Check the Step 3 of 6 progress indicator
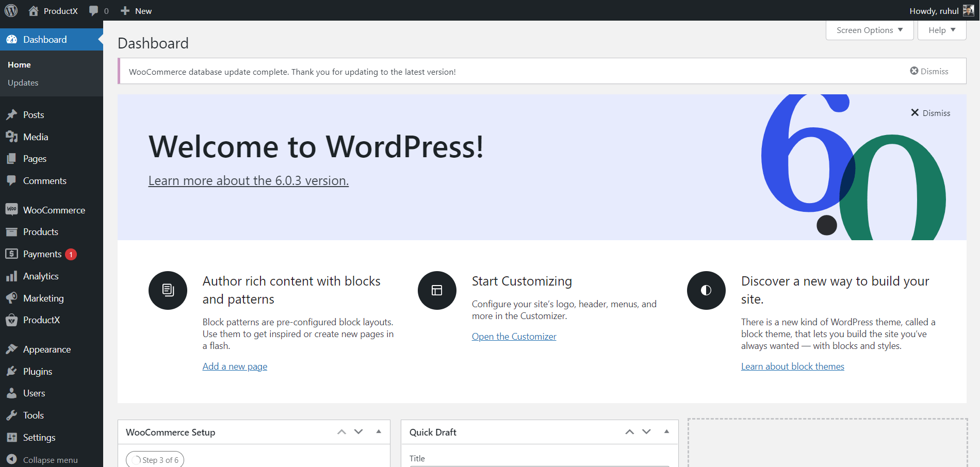The image size is (980, 467). (154, 459)
